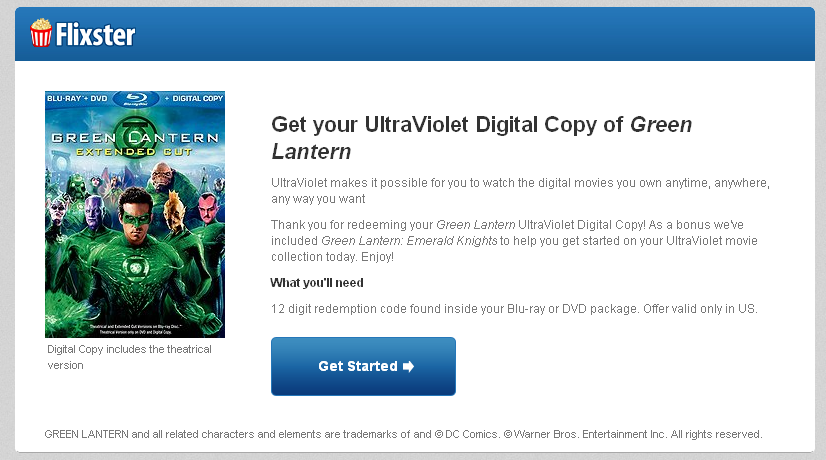Click the "Green Lantern: Emerald Knights" italic text

point(409,241)
